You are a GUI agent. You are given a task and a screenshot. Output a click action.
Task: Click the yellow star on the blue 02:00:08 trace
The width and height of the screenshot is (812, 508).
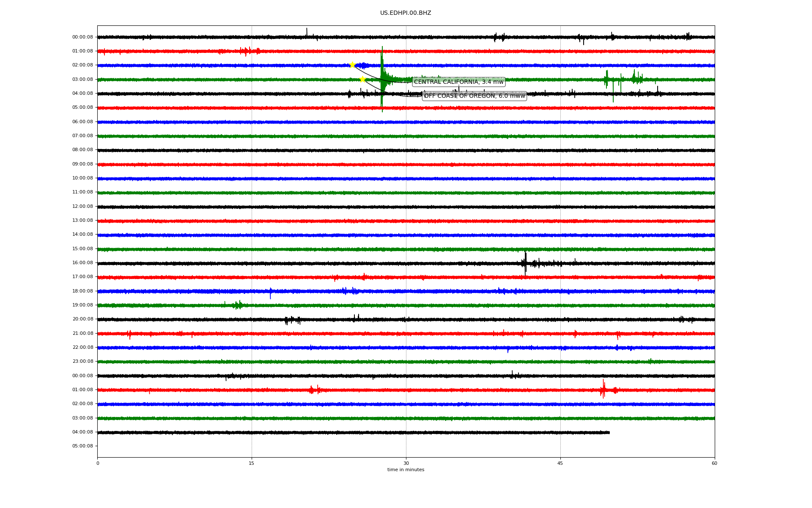coord(352,65)
